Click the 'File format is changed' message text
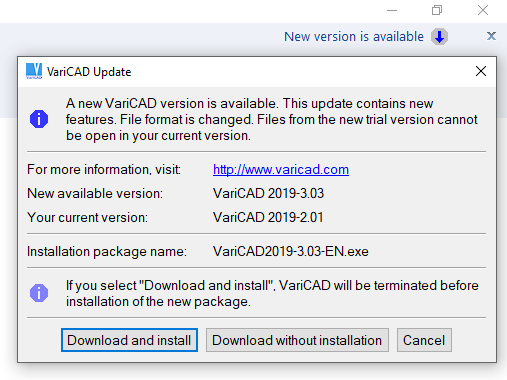Image resolution: width=507 pixels, height=380 pixels. click(186, 119)
